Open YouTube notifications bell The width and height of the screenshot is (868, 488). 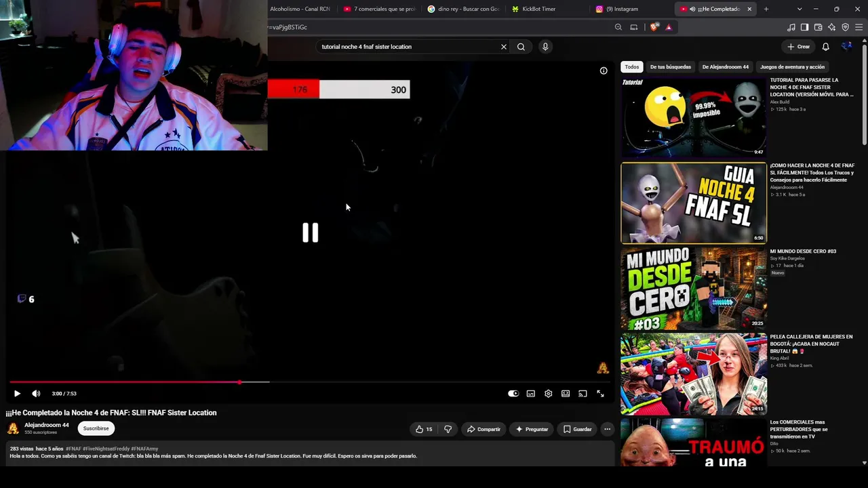826,47
